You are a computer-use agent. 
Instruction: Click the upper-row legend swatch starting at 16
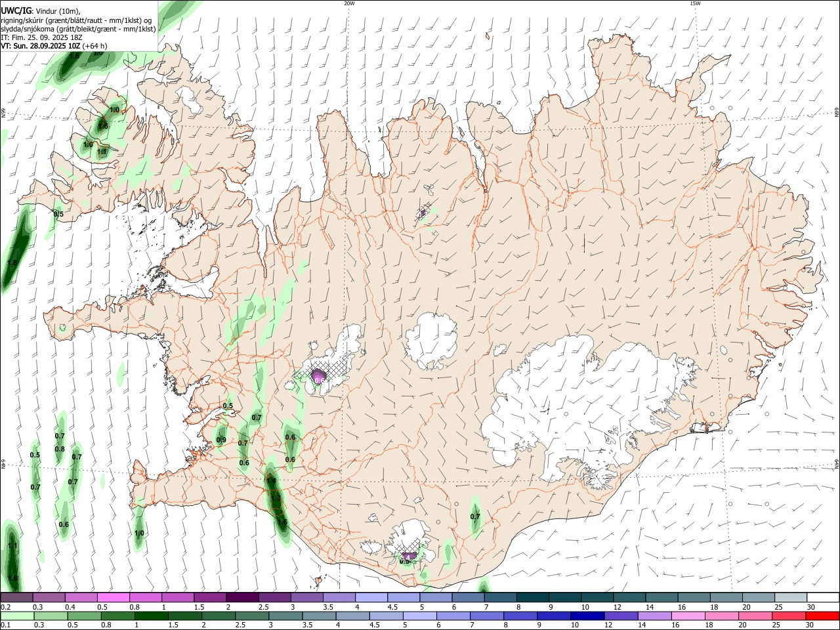pyautogui.click(x=694, y=597)
